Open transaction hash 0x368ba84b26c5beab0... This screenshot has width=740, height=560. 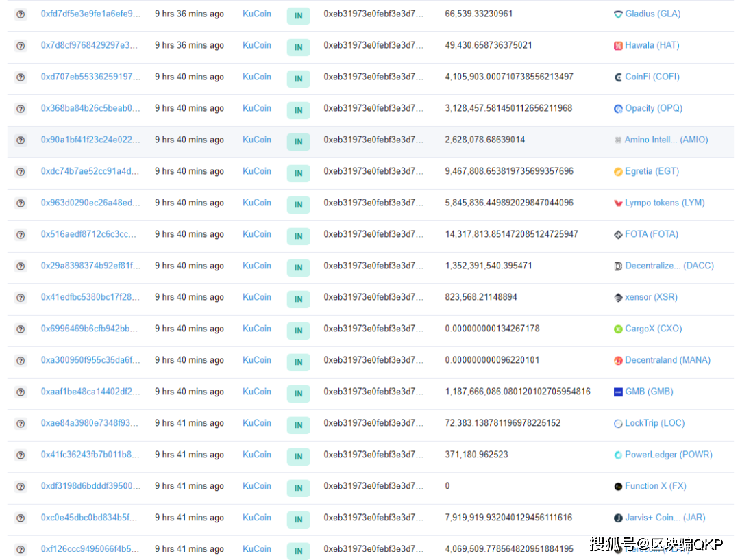90,108
